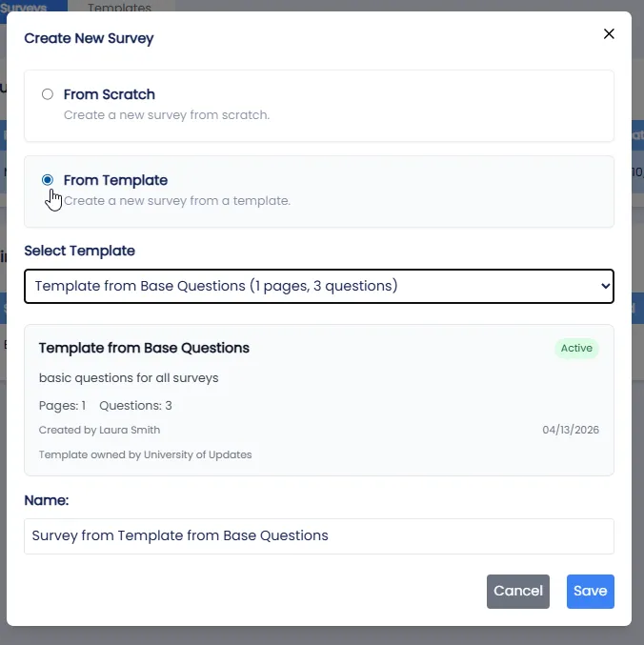This screenshot has height=645, width=644.
Task: Click the Created by Laura Smith text
Action: (99, 430)
